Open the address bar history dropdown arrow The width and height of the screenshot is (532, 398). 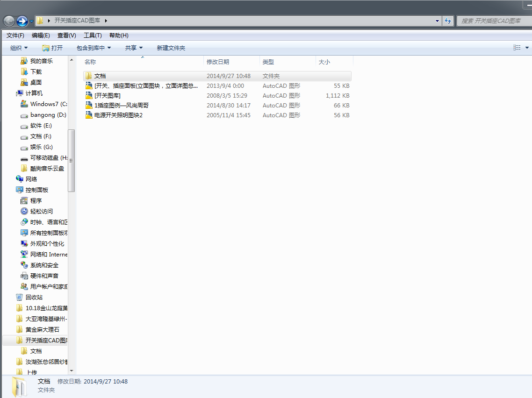point(437,21)
